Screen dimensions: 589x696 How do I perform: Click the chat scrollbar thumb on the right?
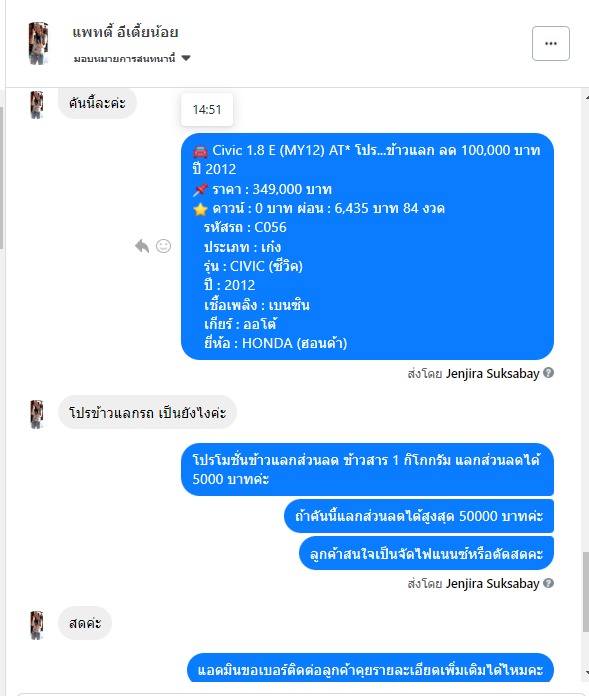586,591
